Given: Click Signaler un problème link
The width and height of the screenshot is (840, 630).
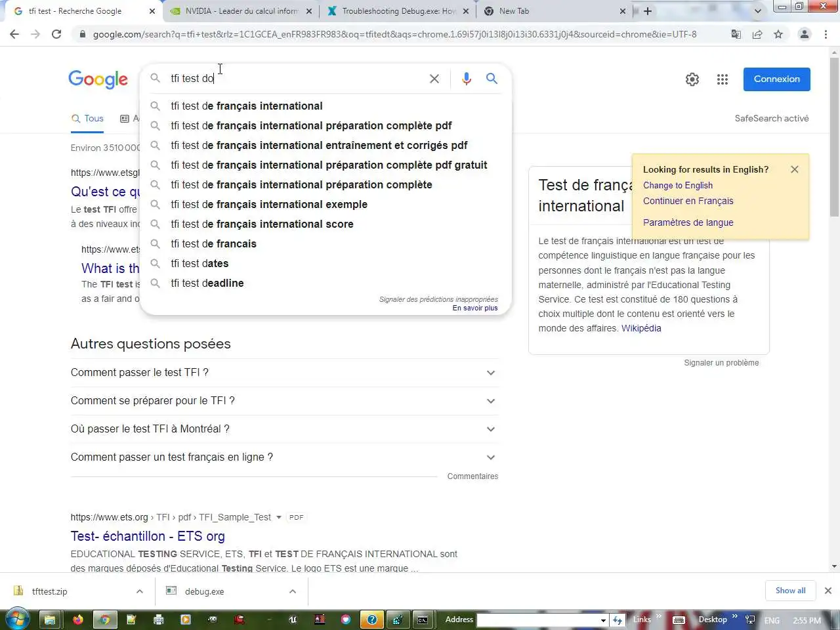Looking at the screenshot, I should coord(721,363).
